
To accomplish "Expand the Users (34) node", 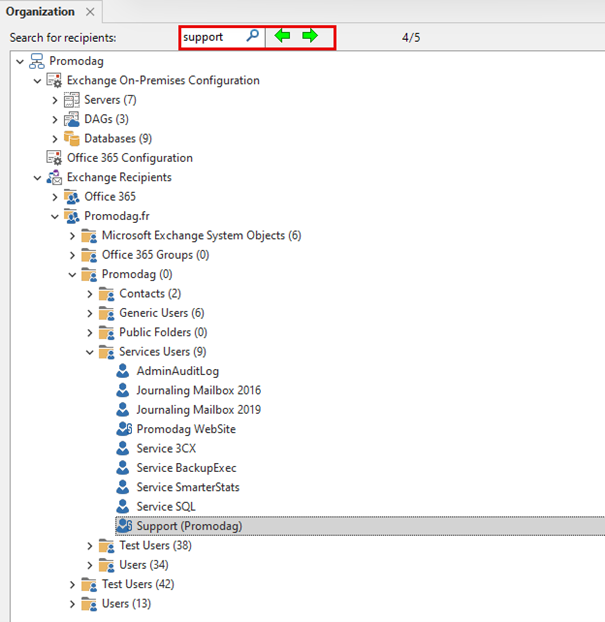I will click(90, 565).
